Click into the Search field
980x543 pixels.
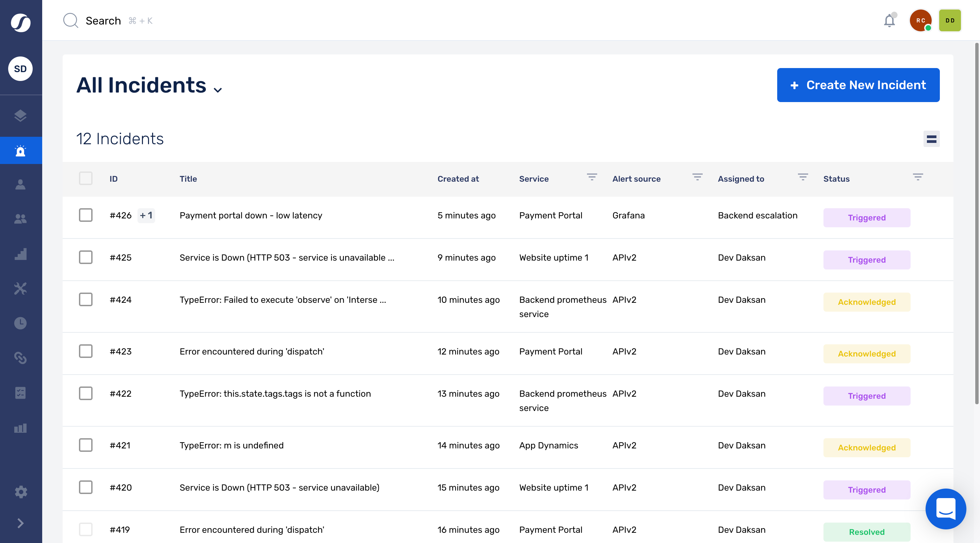103,21
